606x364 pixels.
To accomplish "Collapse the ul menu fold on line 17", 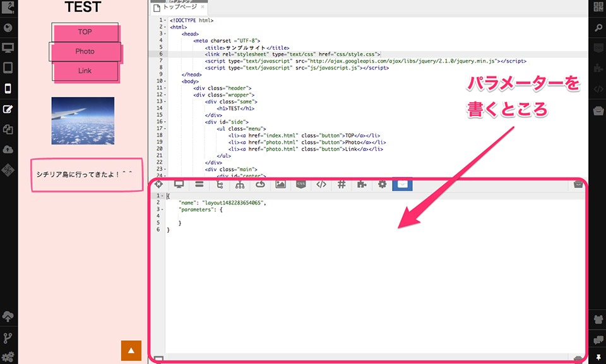I will [165, 129].
